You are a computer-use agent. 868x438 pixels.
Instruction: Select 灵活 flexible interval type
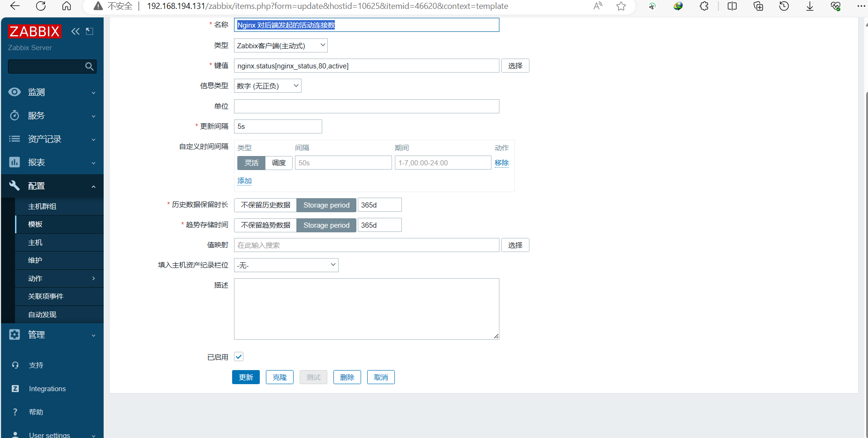tap(251, 163)
